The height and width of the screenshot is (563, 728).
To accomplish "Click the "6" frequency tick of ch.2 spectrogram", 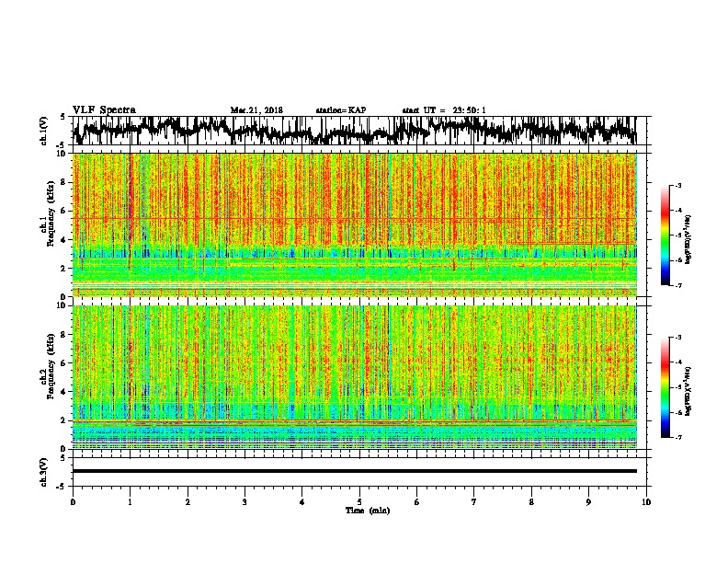I will (x=63, y=363).
